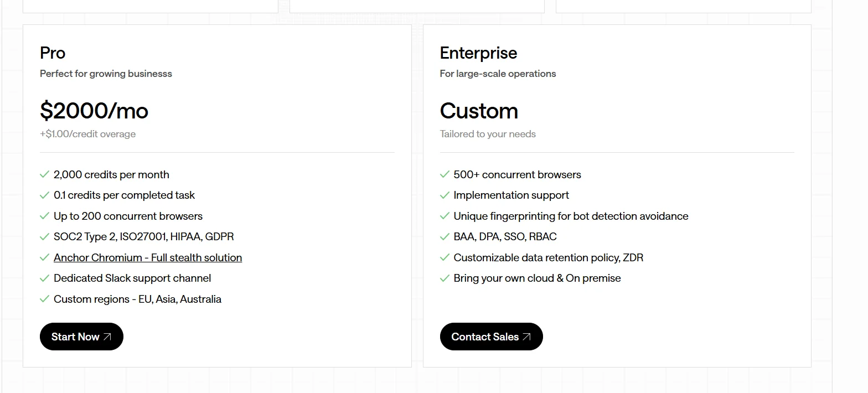Click the BAA, DPA, SSO, RBAC text
Image resolution: width=868 pixels, height=393 pixels.
tap(505, 236)
